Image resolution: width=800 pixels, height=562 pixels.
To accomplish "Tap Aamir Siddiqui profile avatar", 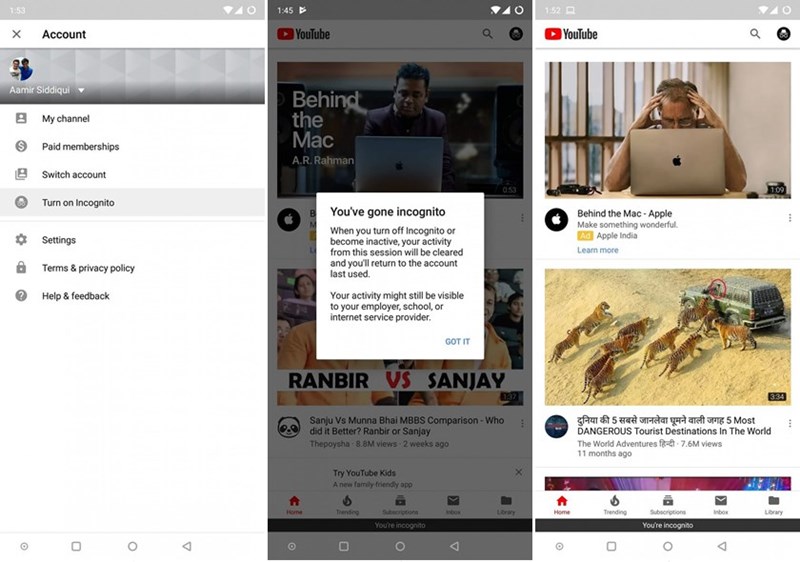I will coord(21,69).
